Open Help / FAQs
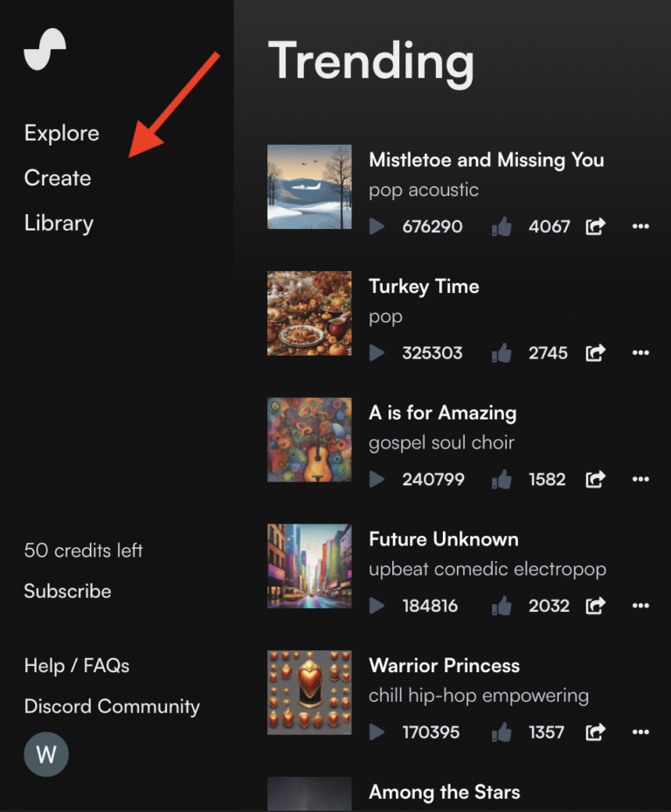 coord(77,666)
